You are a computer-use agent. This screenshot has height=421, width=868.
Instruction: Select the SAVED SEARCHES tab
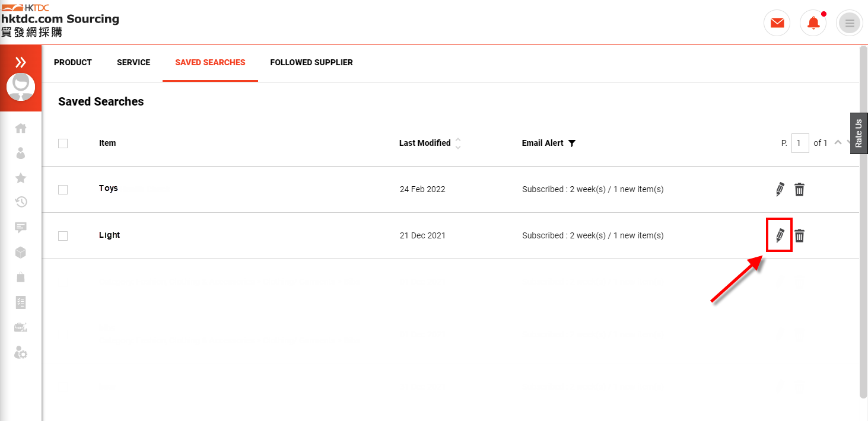210,62
